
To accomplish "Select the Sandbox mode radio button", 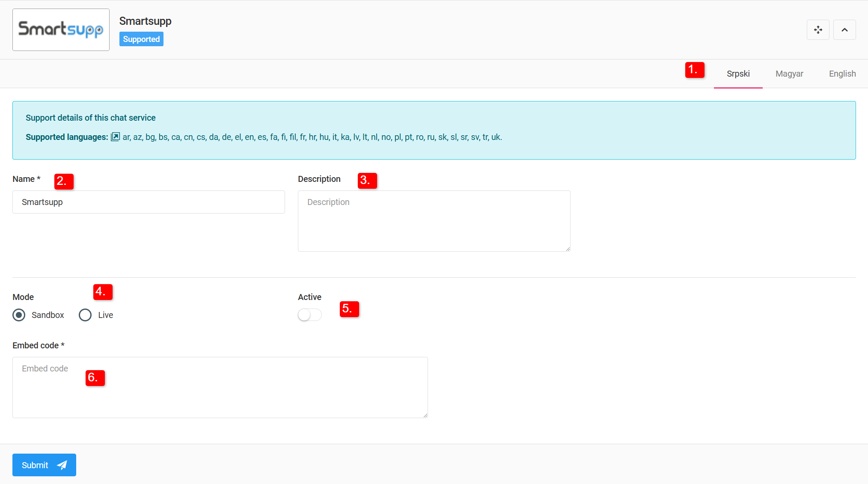I will tap(19, 315).
